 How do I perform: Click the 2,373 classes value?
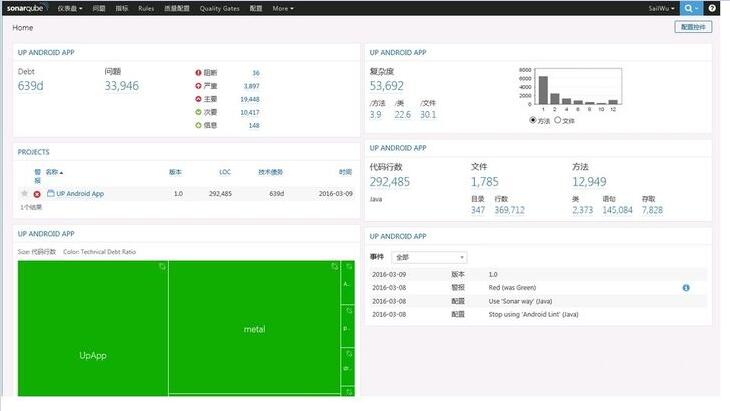[x=583, y=210]
